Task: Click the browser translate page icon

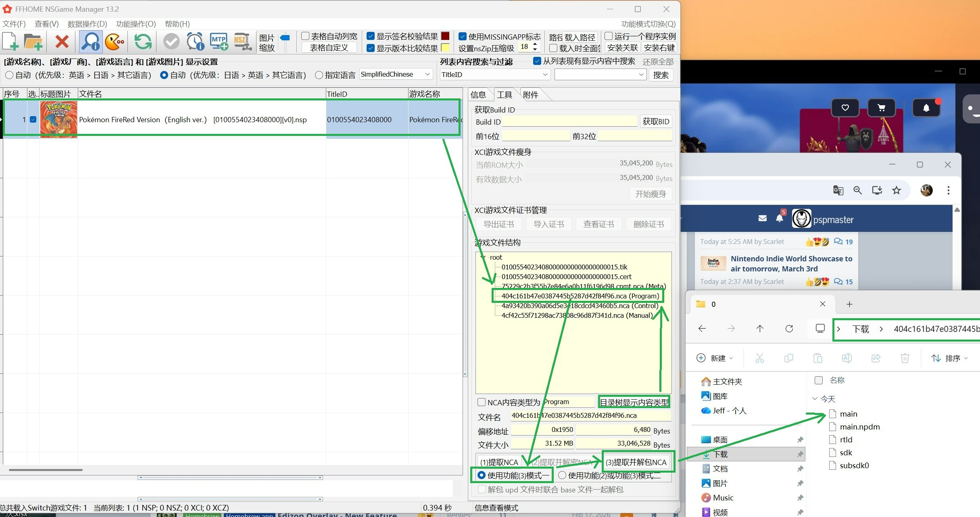Action: point(838,190)
